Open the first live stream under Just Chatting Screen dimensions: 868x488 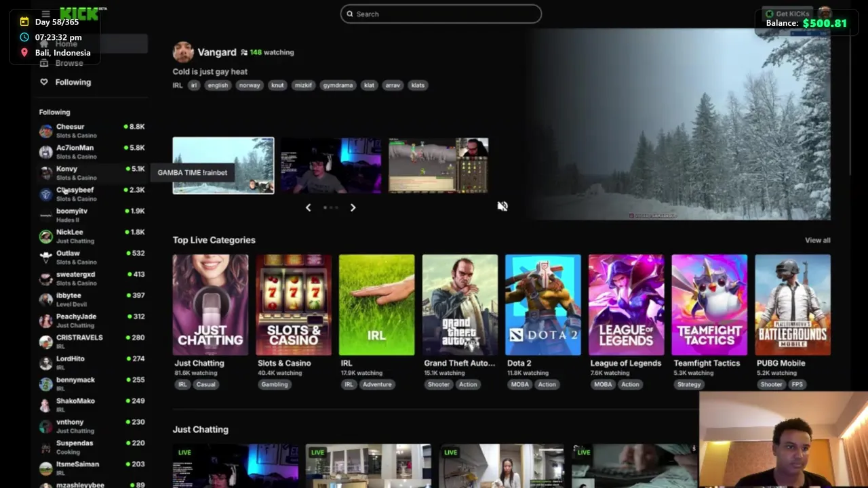click(235, 466)
